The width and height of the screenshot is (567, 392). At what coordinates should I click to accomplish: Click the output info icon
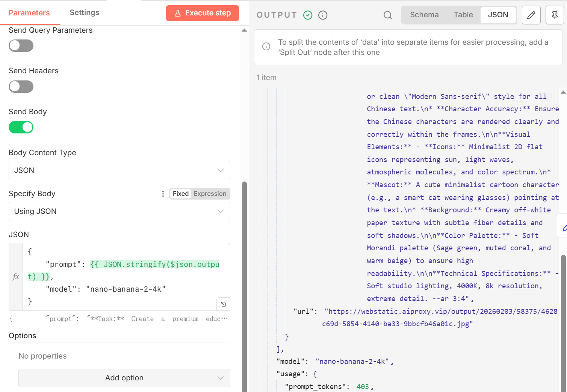click(x=323, y=15)
